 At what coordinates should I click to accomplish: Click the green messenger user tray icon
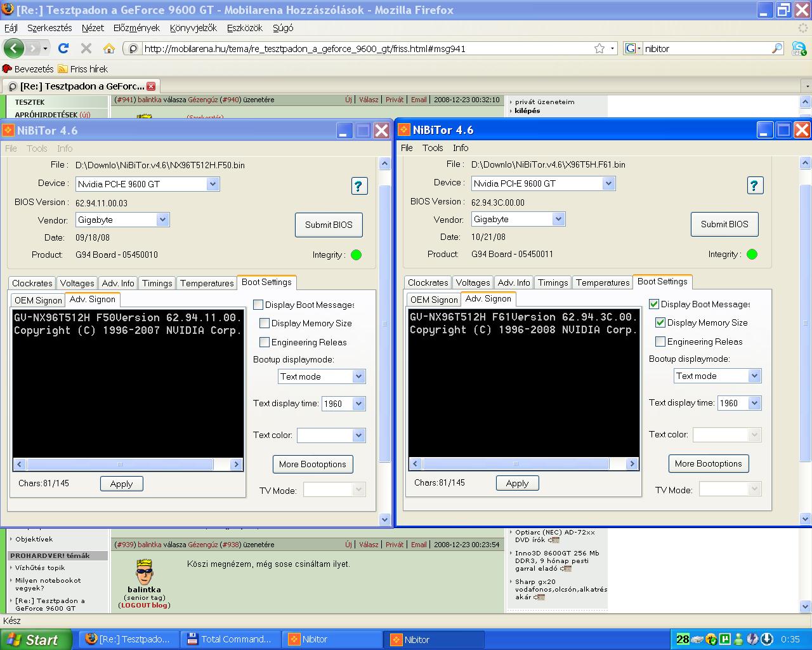(738, 639)
